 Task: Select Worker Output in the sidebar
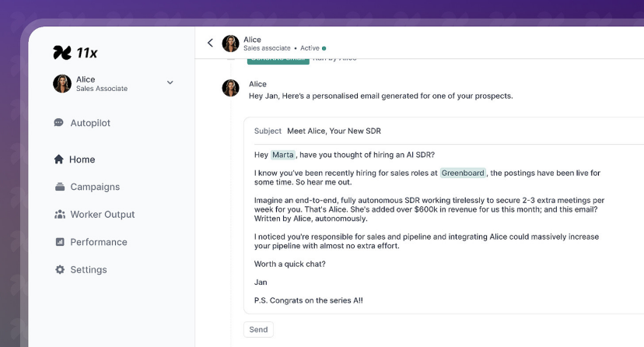102,215
